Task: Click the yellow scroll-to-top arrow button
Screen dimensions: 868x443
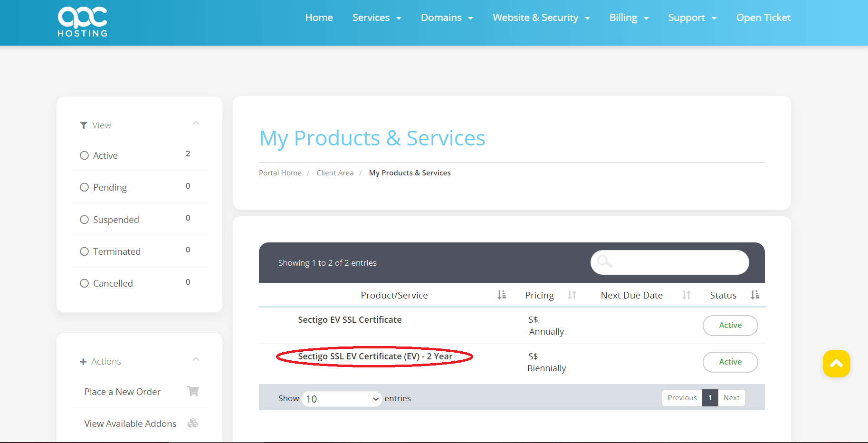Action: pyautogui.click(x=836, y=364)
